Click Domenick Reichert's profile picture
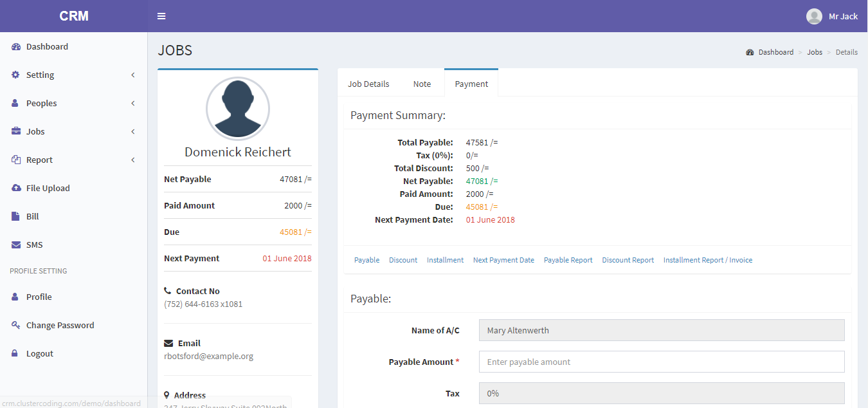 [238, 109]
